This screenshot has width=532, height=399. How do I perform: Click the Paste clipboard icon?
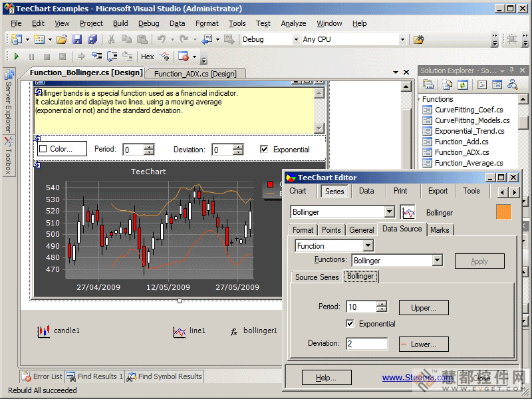point(142,39)
